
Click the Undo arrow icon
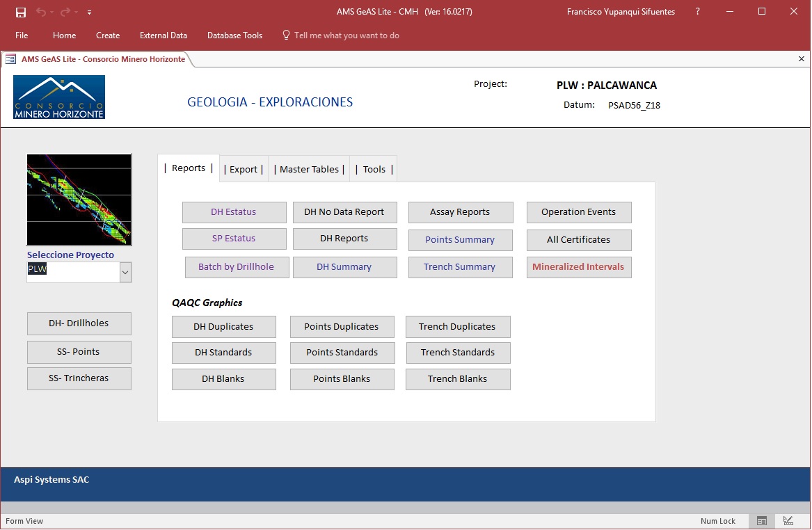click(42, 12)
